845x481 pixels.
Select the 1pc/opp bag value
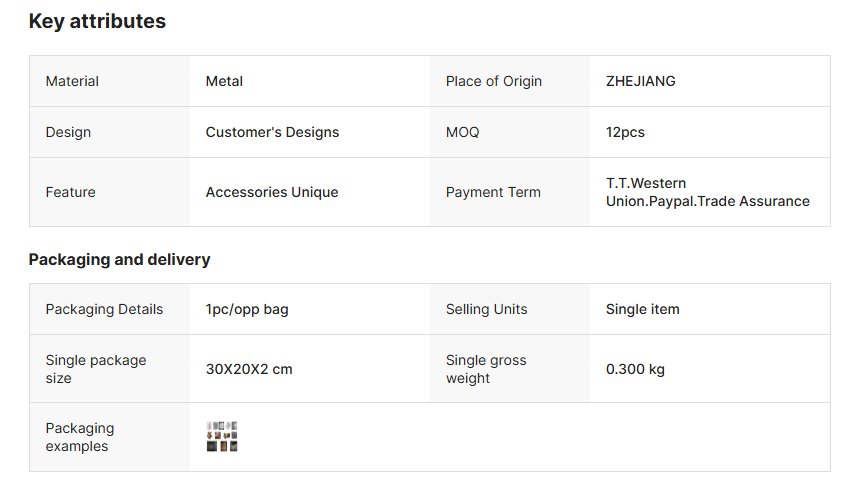coord(247,309)
